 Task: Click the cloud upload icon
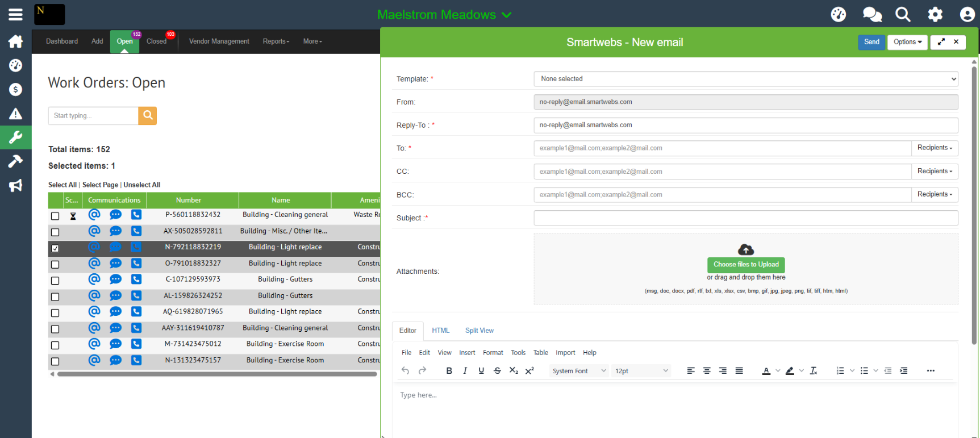click(745, 249)
